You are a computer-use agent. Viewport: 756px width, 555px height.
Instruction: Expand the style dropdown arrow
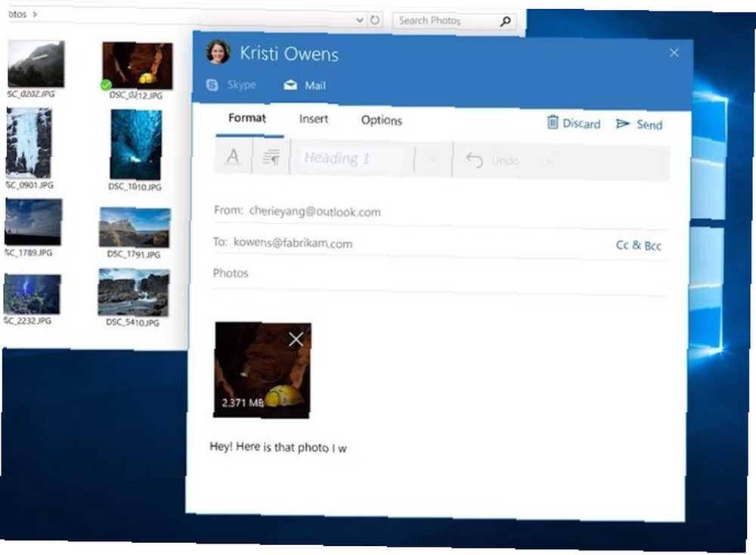[433, 159]
